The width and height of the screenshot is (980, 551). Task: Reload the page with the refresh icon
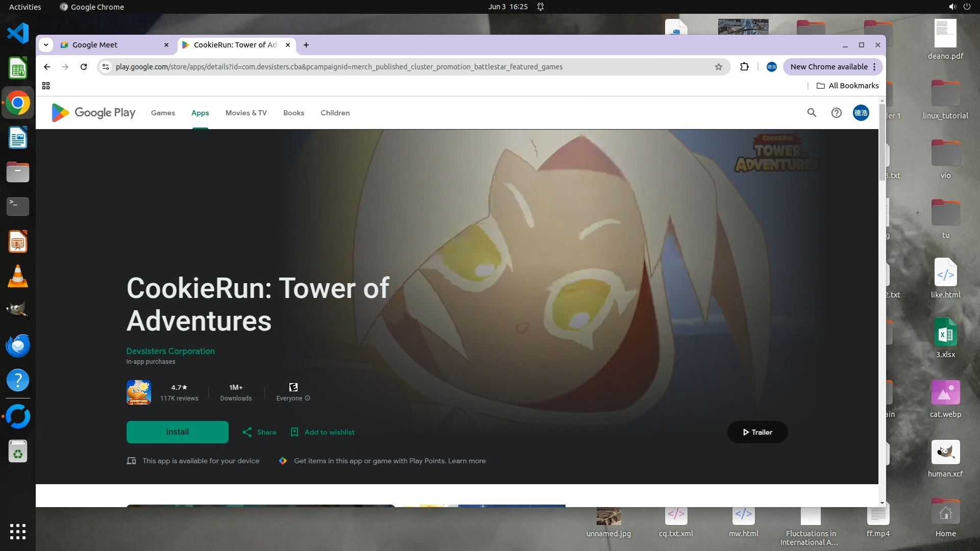(x=84, y=67)
